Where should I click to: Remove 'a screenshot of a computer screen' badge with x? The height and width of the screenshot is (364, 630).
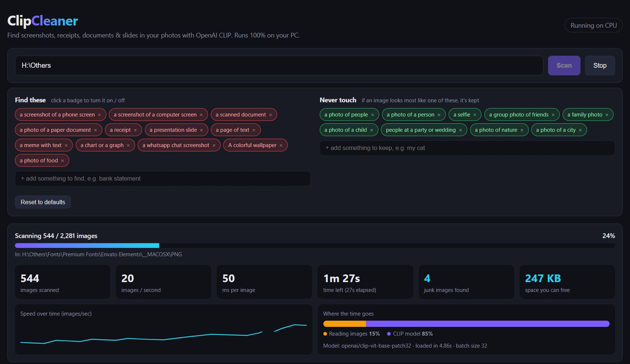click(x=201, y=115)
